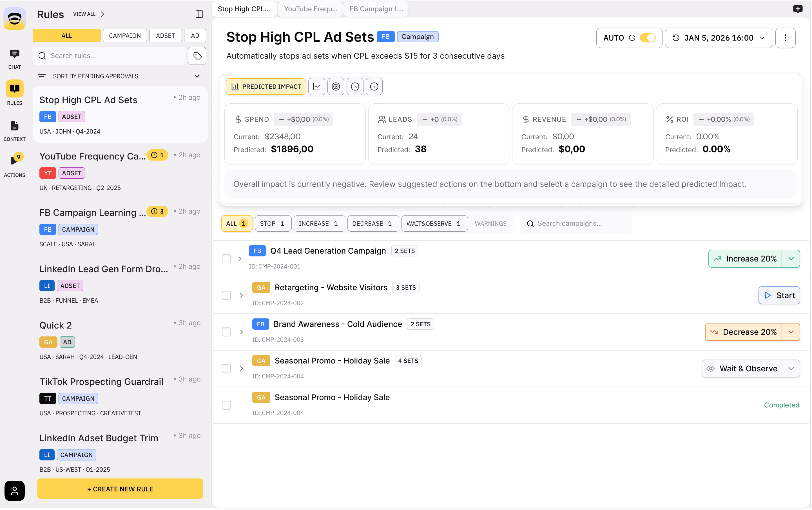
Task: Click the three-dot more options button
Action: (785, 38)
